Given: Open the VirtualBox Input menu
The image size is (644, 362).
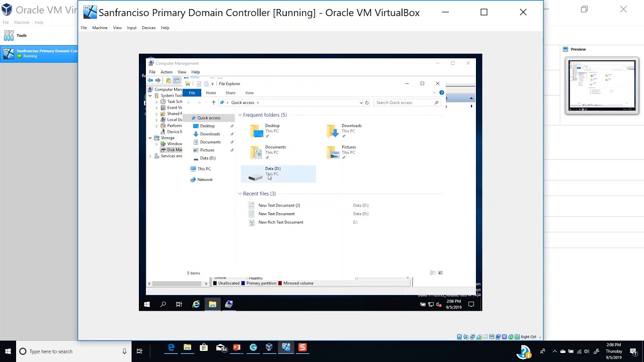Looking at the screenshot, I should click(x=131, y=28).
